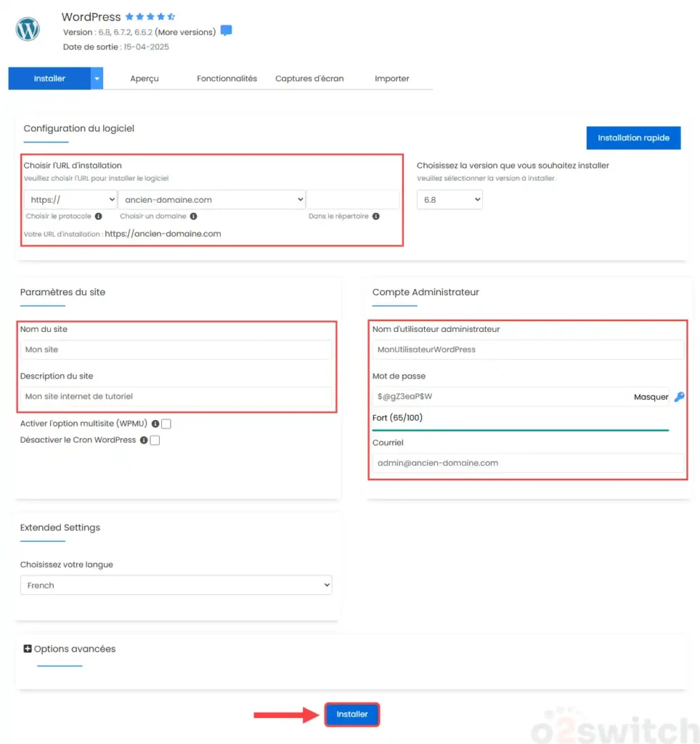
Task: Open the Captures d'écran tab
Action: pyautogui.click(x=309, y=78)
